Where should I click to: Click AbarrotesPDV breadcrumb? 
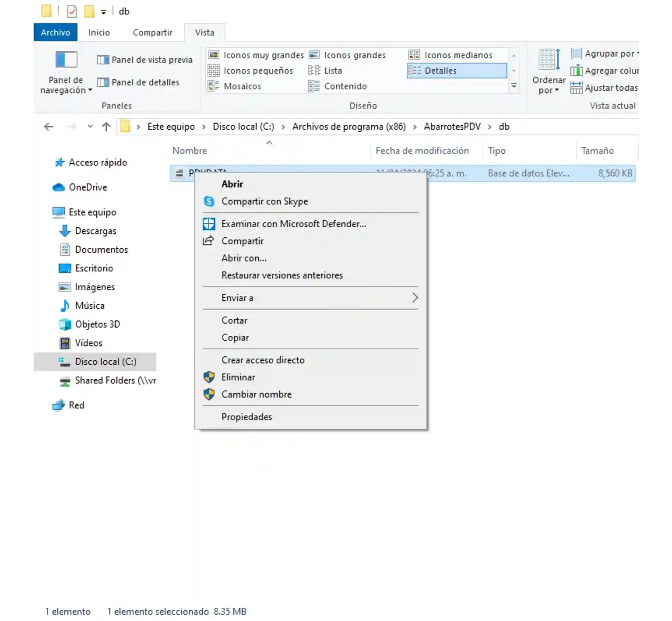coord(452,127)
